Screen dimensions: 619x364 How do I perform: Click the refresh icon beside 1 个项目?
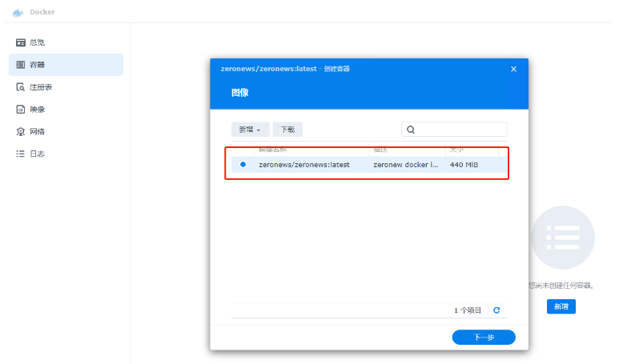point(496,310)
